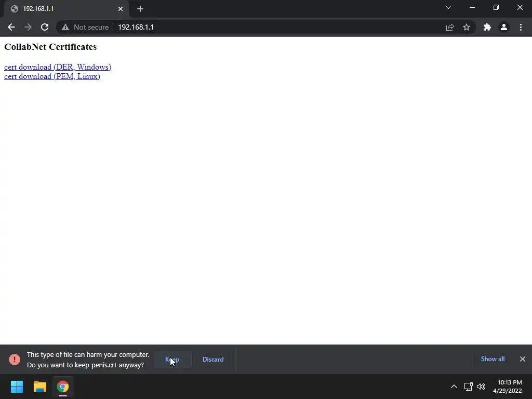Viewport: 532px width, 399px height.
Task: Open the Chrome profile avatar menu
Action: coord(504,27)
